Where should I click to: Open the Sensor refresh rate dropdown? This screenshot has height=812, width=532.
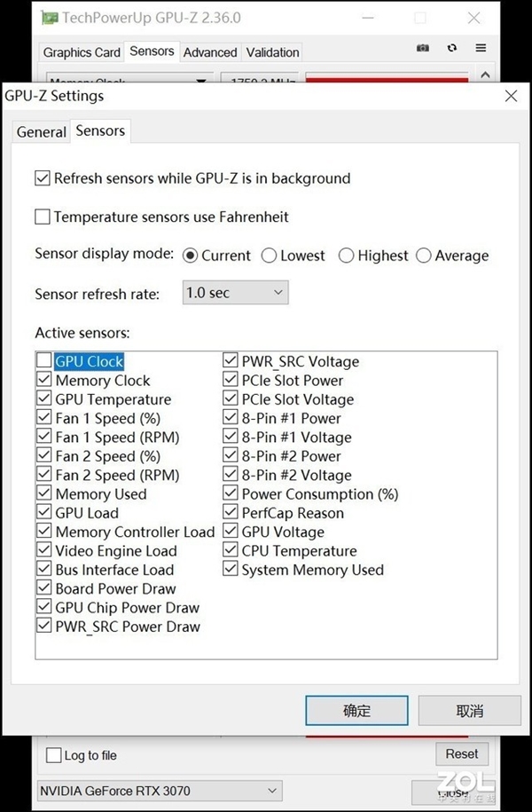click(x=236, y=293)
